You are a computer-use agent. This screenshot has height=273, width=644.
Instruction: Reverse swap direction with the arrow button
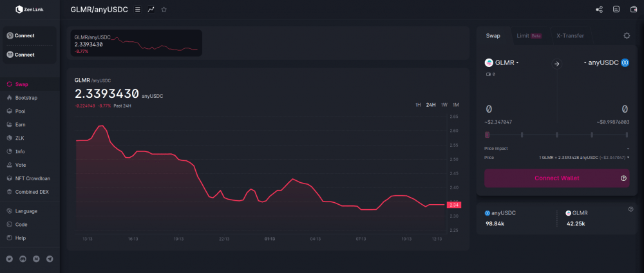pos(556,63)
